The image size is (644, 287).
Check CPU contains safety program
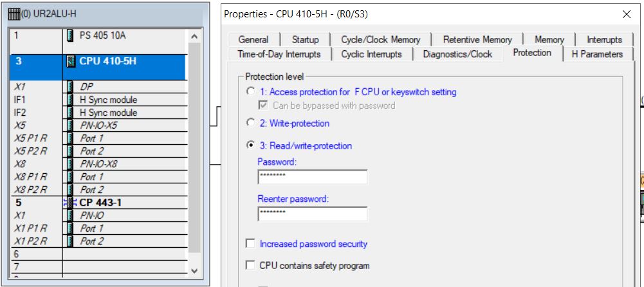click(250, 265)
